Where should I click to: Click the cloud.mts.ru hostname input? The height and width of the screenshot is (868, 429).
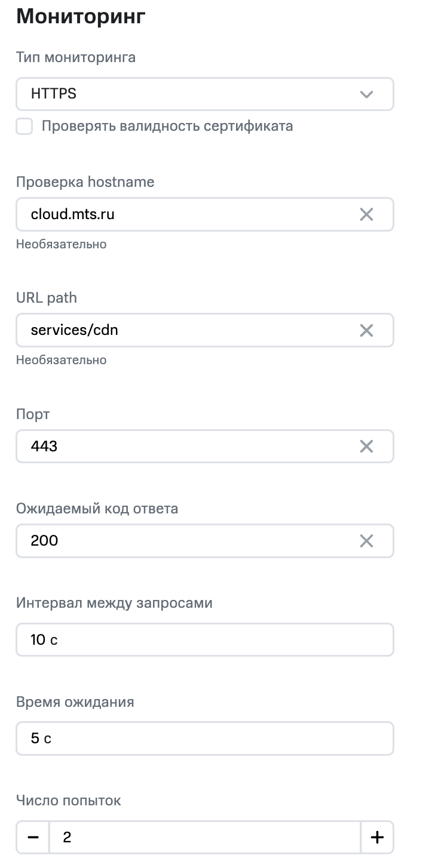[x=179, y=214]
